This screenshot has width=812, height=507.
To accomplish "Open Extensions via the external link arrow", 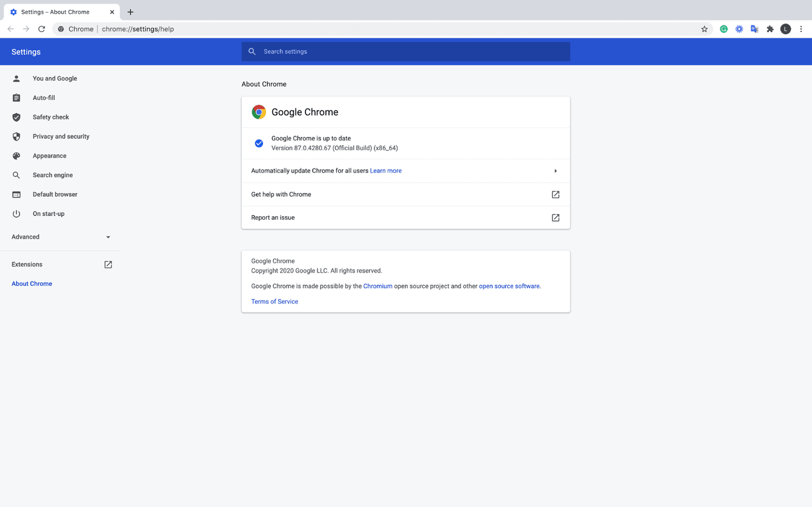I will tap(108, 264).
